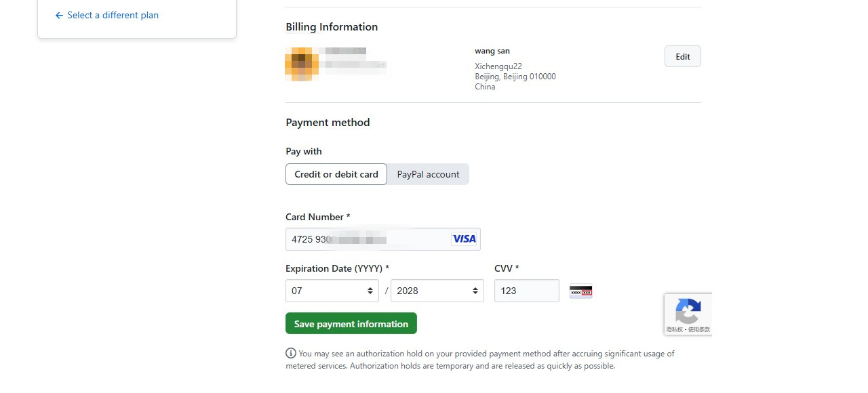The width and height of the screenshot is (868, 393).
Task: Open the year expiration dropdown showing 2028
Action: click(437, 291)
